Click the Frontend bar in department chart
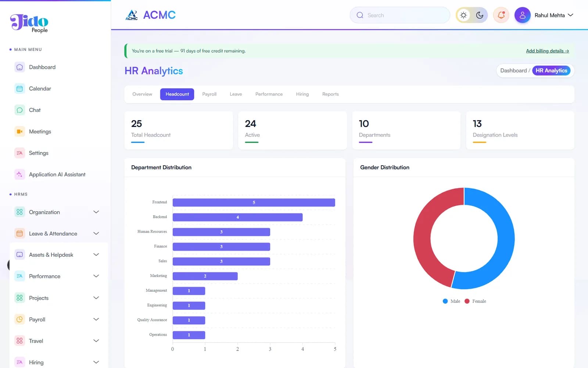The height and width of the screenshot is (368, 588). (x=254, y=202)
